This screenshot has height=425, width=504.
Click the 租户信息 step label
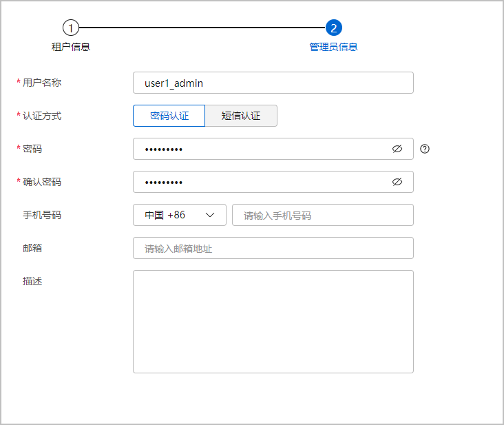coord(71,47)
